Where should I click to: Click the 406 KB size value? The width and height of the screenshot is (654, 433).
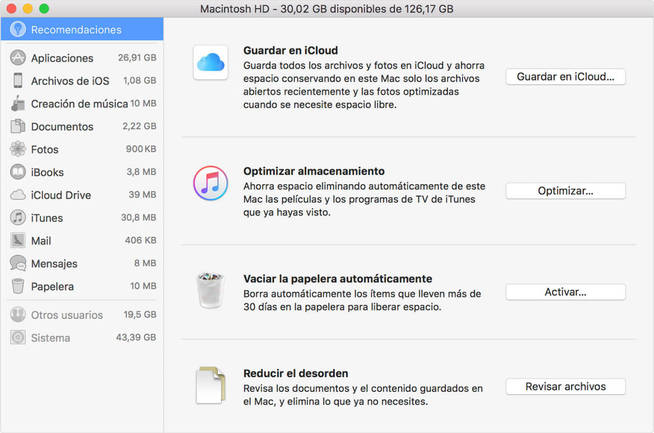[x=141, y=240]
